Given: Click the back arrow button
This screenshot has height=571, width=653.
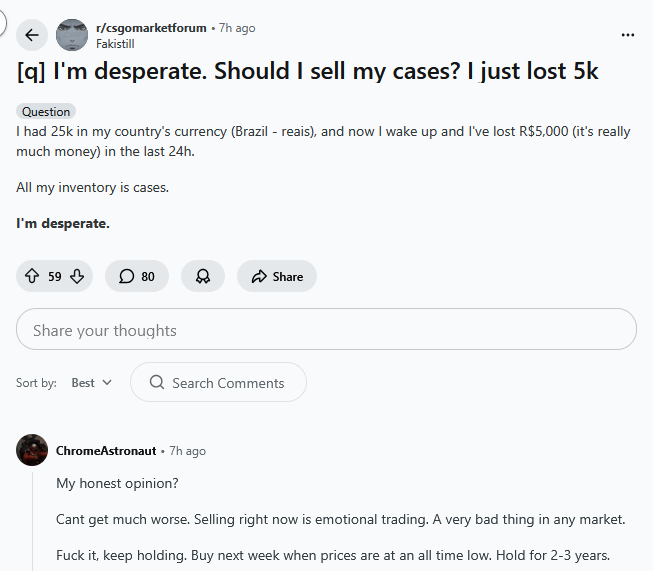Looking at the screenshot, I should 32,36.
